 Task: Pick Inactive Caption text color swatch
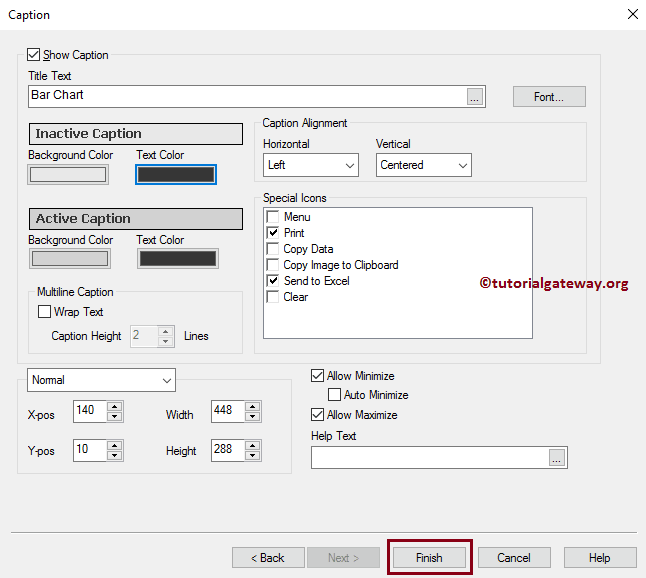point(176,174)
